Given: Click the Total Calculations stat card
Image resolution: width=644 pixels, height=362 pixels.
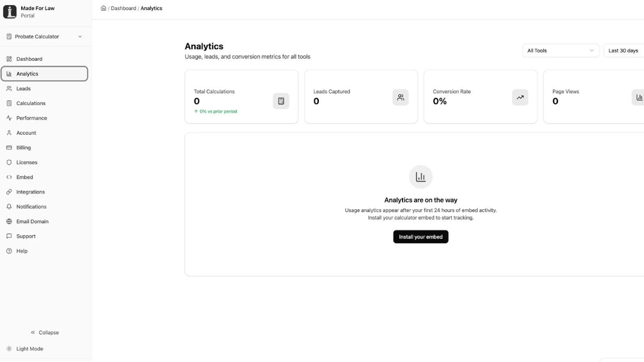Looking at the screenshot, I should click(242, 97).
